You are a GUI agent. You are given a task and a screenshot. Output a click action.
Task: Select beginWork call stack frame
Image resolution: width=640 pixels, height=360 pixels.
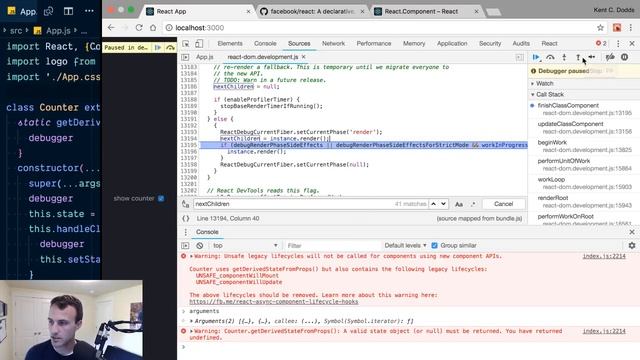pyautogui.click(x=584, y=146)
